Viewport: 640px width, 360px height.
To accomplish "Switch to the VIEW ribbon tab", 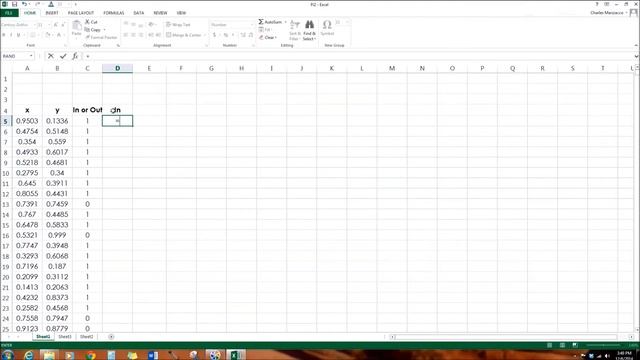I will 181,13.
